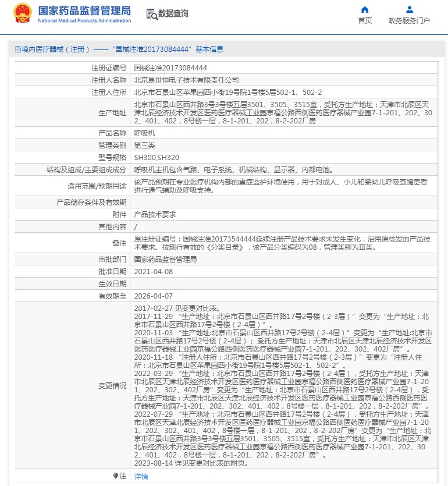The width and height of the screenshot is (448, 486).
Task: Click the 变更情况 row label
Action: (x=112, y=385)
